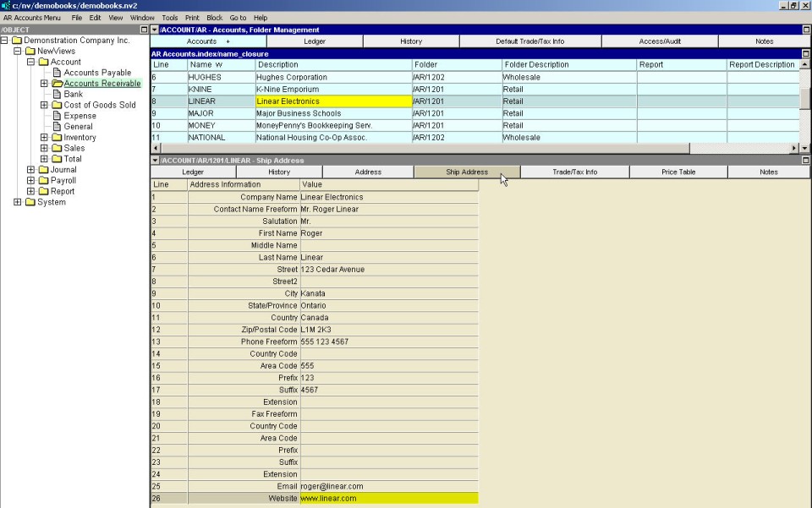Screen dimensions: 812x508
Task: Expand the Journal folder node
Action: point(31,170)
